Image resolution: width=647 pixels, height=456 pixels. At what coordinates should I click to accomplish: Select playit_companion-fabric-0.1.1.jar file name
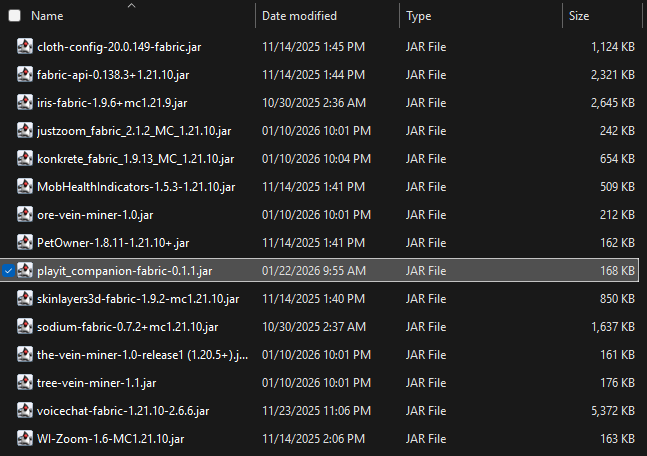(x=125, y=271)
